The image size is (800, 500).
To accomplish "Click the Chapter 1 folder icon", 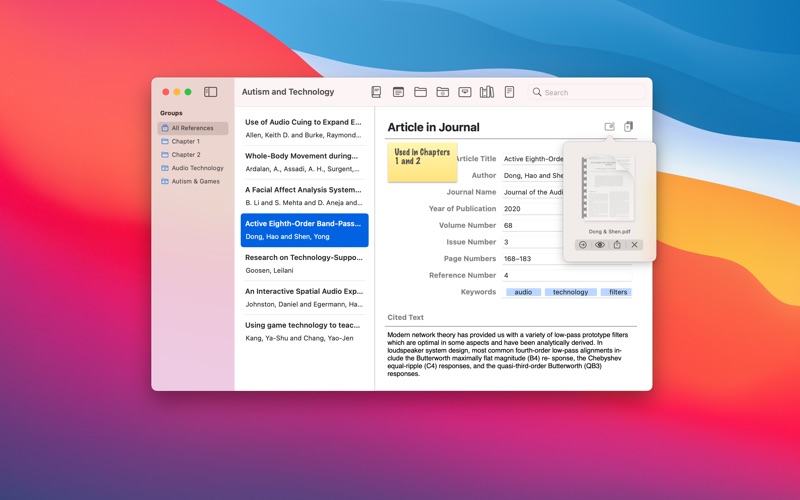I will click(x=165, y=141).
